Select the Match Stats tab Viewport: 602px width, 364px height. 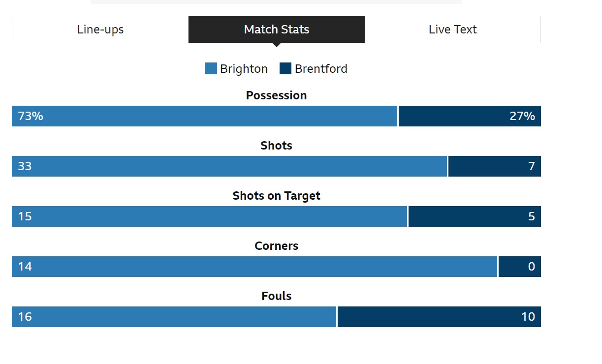coord(277,30)
